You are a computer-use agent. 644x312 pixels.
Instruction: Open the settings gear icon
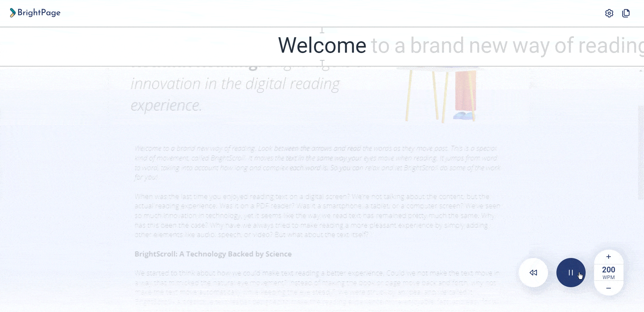click(x=609, y=13)
